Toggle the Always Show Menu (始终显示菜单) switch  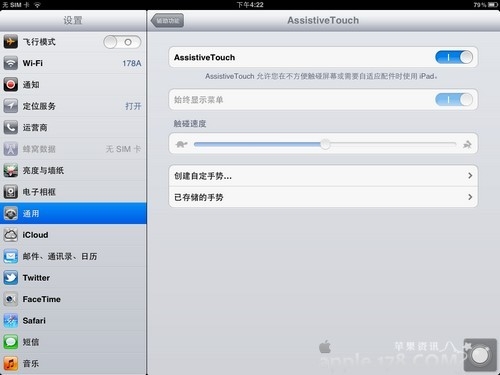click(x=454, y=100)
